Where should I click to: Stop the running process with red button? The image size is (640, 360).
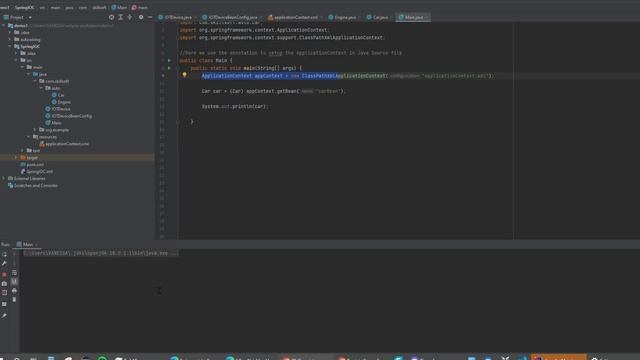coord(4,274)
